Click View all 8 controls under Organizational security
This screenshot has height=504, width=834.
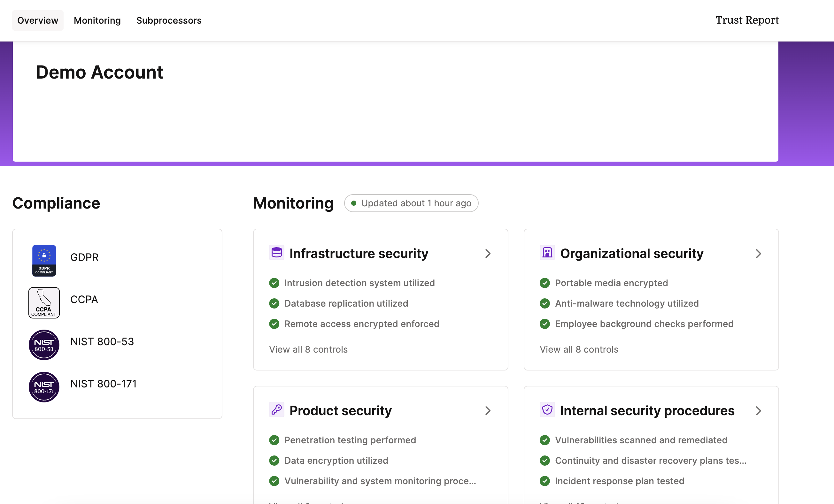(579, 349)
